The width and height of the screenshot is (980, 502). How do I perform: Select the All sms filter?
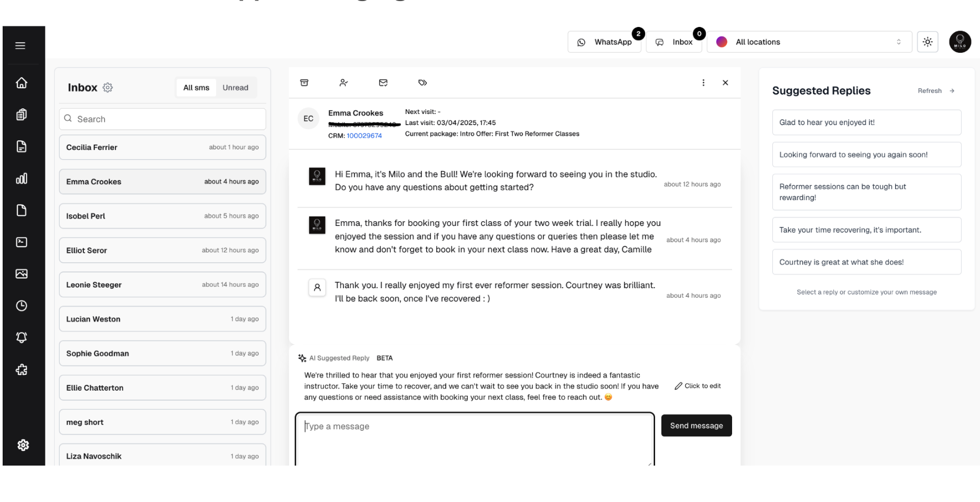pos(196,88)
